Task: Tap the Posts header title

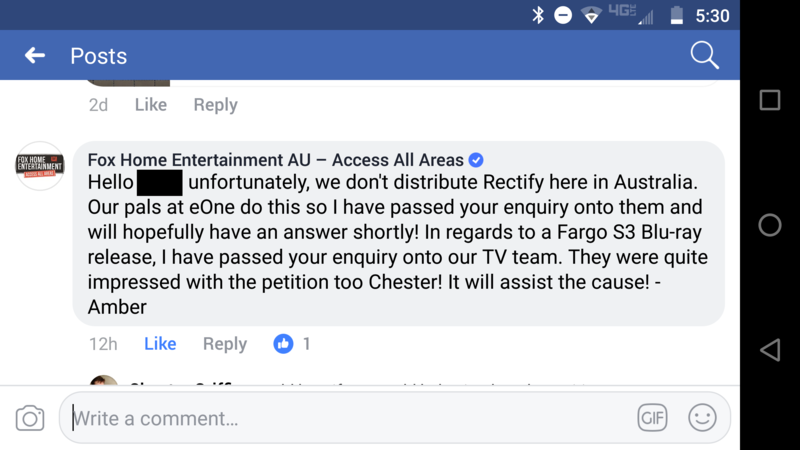Action: (x=98, y=56)
